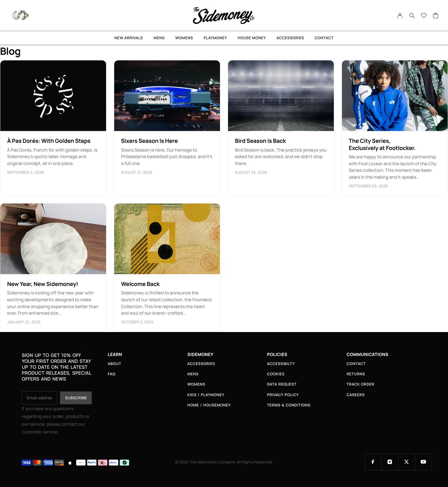
Task: Open the City Series models thumbnail
Action: coord(395,96)
